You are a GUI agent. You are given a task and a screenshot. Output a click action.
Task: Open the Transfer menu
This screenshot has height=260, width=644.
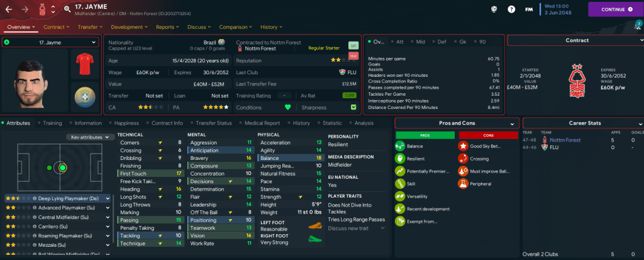90,27
